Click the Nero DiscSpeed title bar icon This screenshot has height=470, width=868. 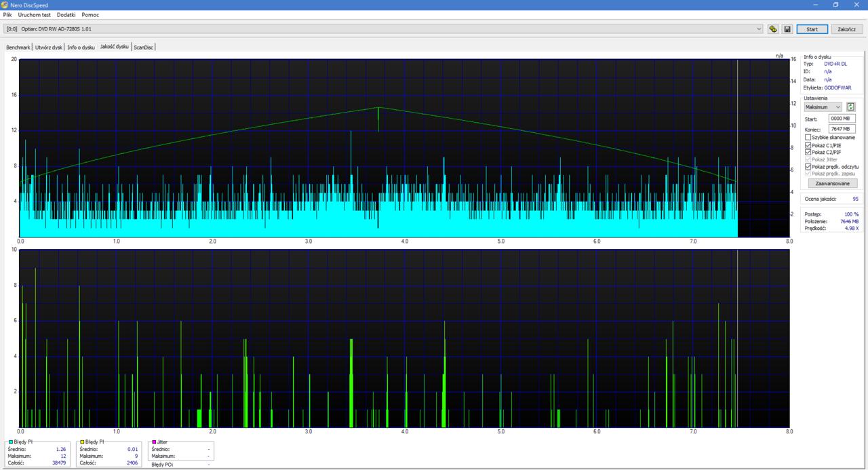tap(5, 5)
